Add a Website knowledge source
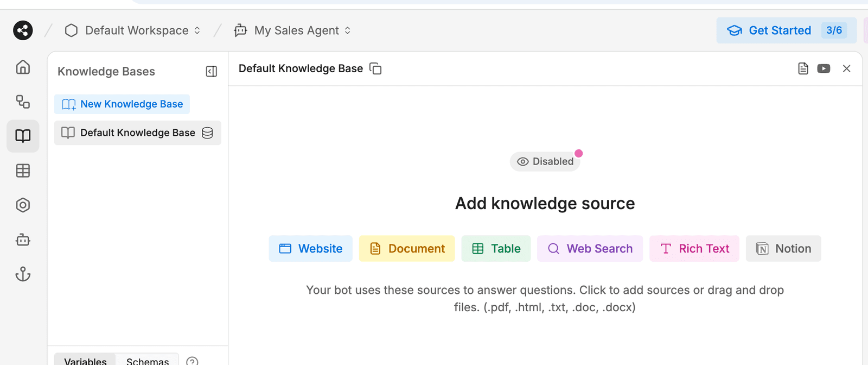This screenshot has height=365, width=868. pos(311,249)
